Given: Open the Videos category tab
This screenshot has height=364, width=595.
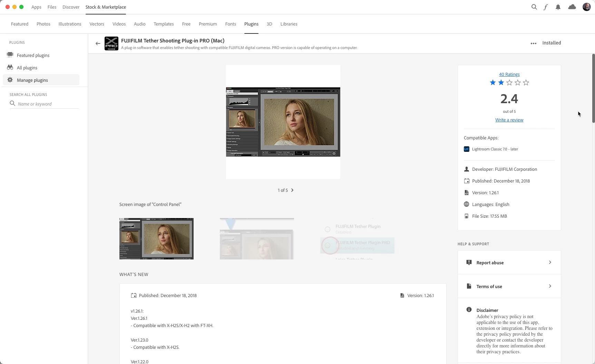Looking at the screenshot, I should tap(119, 24).
